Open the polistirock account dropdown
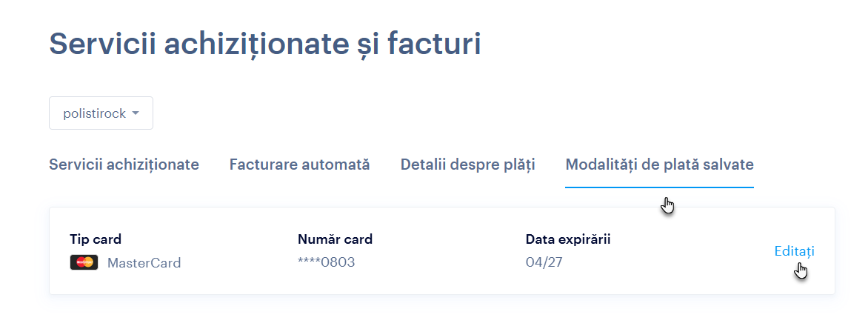 pos(101,113)
